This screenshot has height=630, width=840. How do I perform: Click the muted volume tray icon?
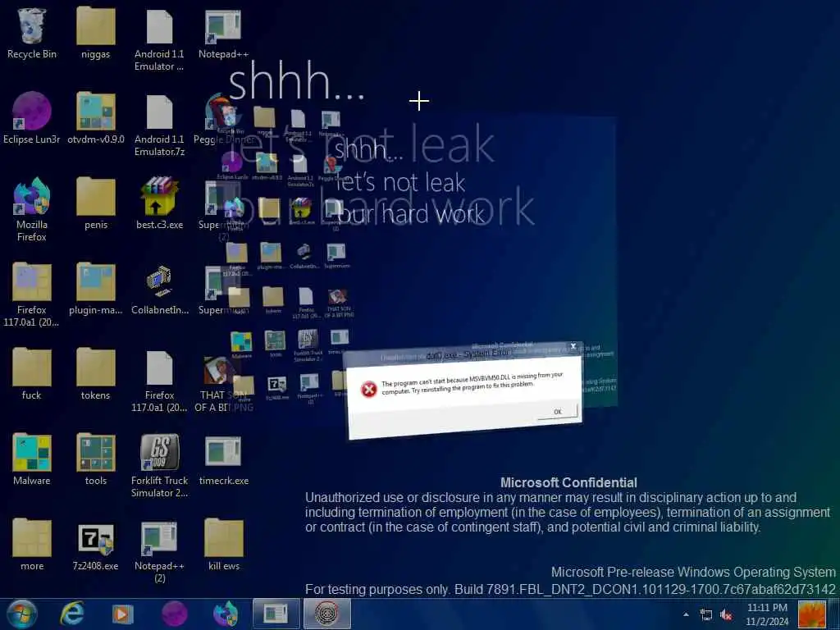click(x=727, y=615)
